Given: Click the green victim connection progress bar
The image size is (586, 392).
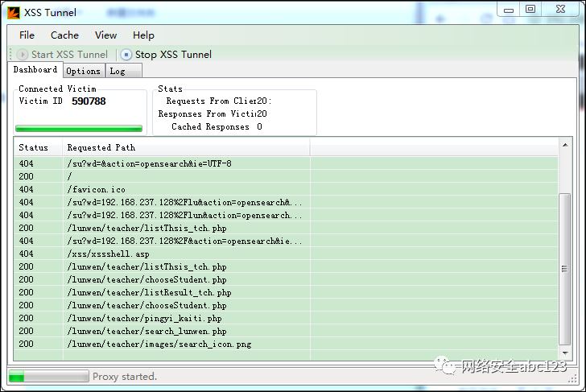Looking at the screenshot, I should (x=79, y=128).
